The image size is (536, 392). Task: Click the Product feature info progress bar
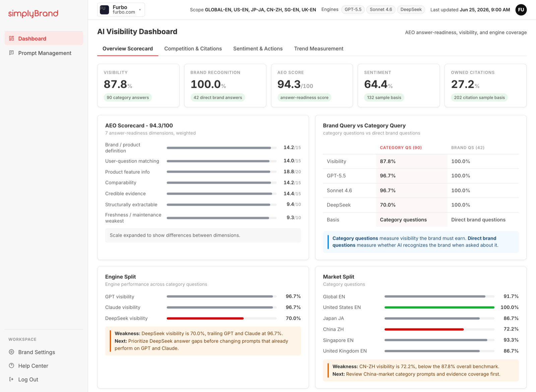[x=221, y=172]
